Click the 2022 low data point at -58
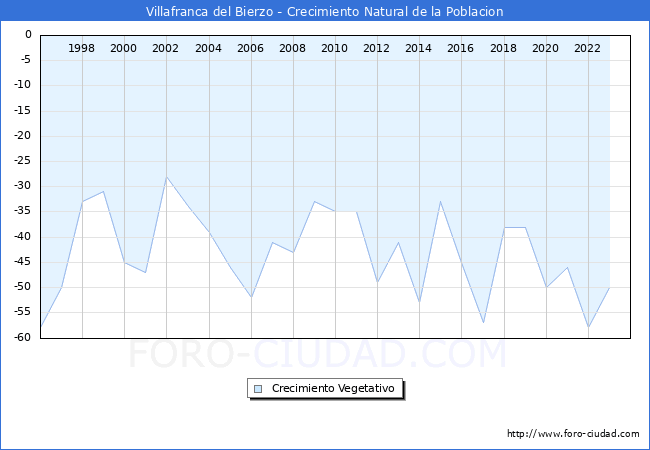 pyautogui.click(x=589, y=327)
